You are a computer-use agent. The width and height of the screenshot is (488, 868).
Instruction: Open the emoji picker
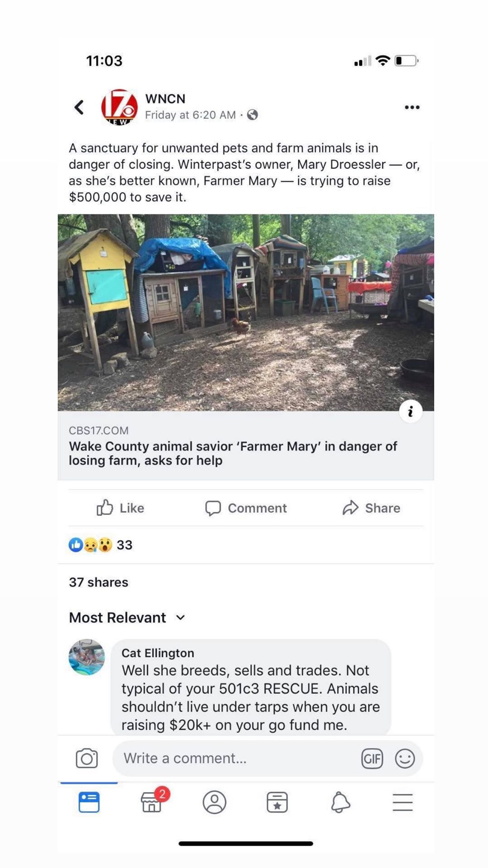click(404, 758)
